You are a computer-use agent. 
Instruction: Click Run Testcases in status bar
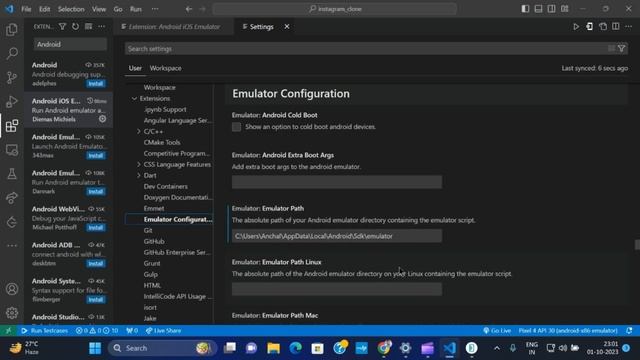44,331
